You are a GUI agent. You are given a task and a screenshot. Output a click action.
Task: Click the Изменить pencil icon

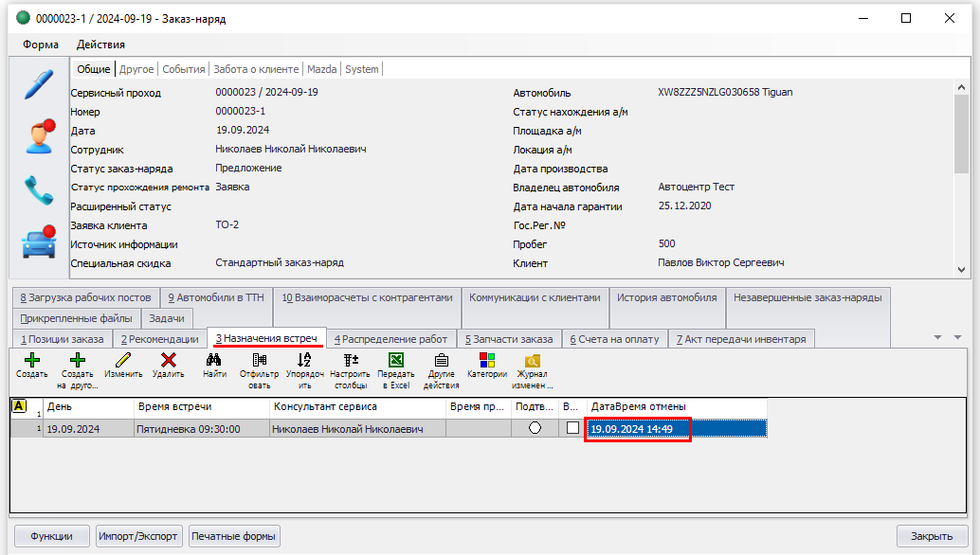point(123,361)
